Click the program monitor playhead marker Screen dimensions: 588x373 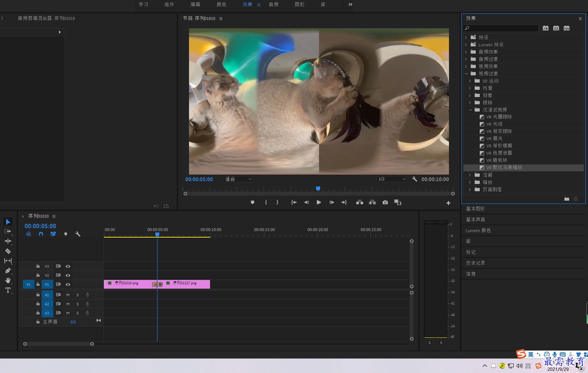tap(318, 189)
